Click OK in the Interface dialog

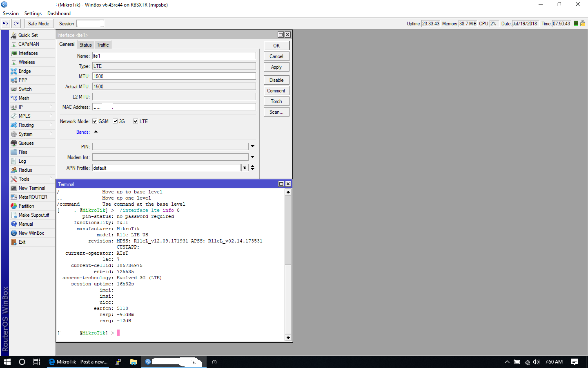[276, 46]
